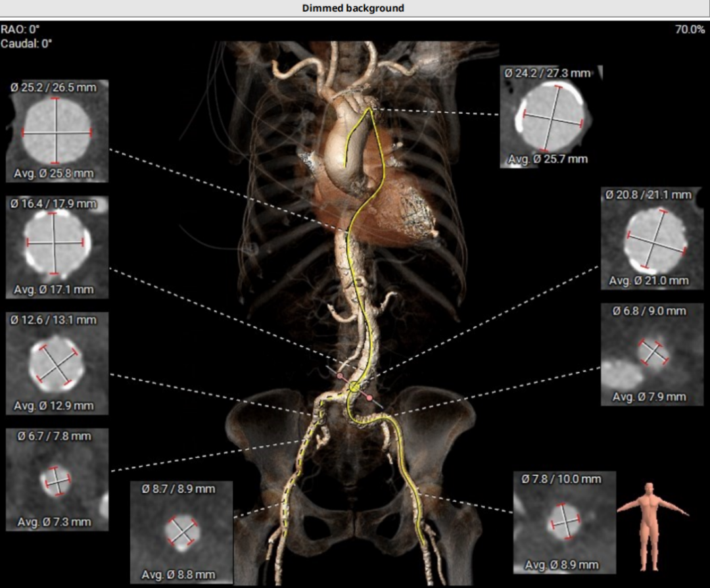Click the 'Ø 25.2 / 26.5 mm' diameter label
The width and height of the screenshot is (710, 588).
tap(54, 87)
